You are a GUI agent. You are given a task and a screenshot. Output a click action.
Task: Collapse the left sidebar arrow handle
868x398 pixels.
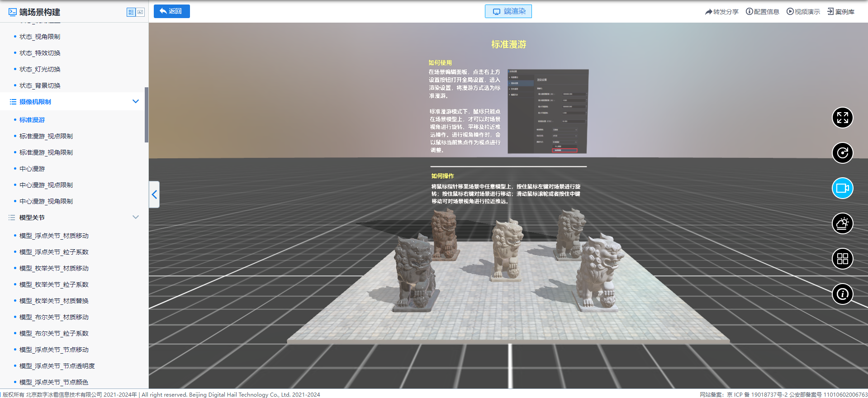[154, 194]
